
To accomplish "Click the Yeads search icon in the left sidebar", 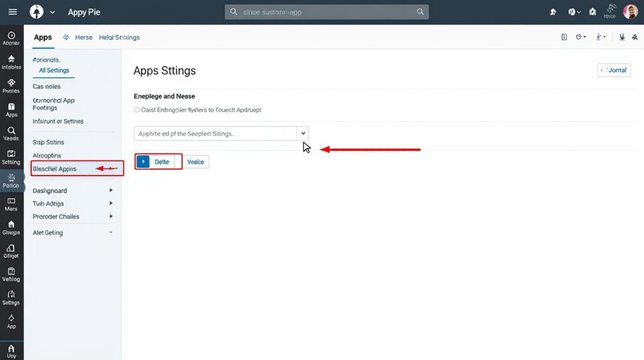I will [x=11, y=133].
